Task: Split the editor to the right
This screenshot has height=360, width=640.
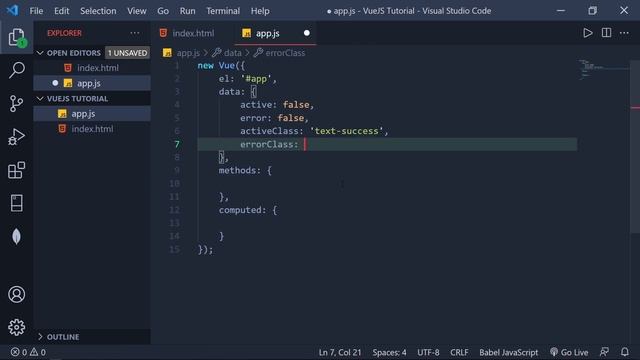Action: tap(606, 33)
